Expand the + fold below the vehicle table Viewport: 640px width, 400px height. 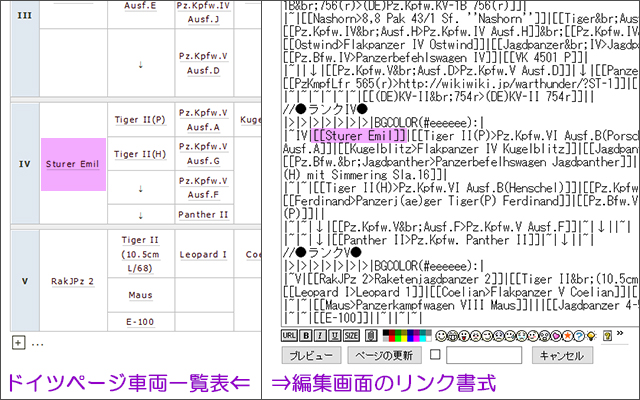18,343
